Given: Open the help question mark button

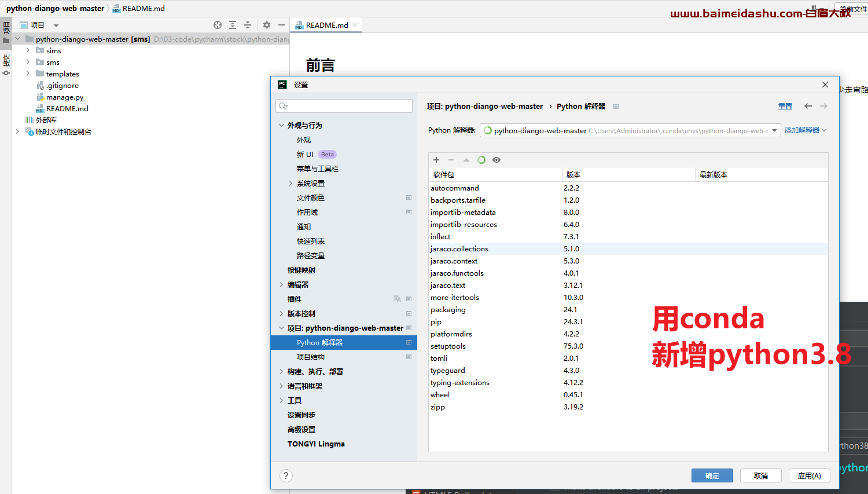Looking at the screenshot, I should pos(286,475).
